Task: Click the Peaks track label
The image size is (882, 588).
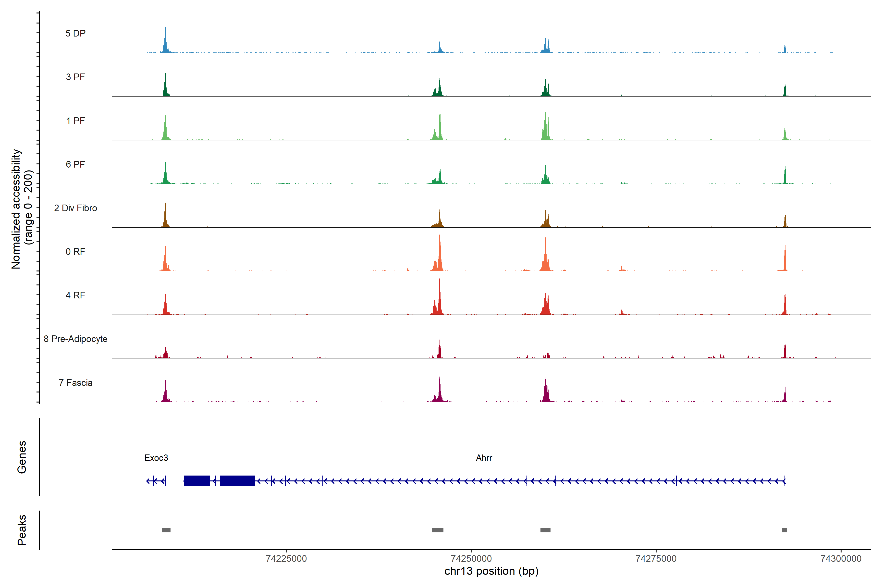Action: tap(22, 530)
